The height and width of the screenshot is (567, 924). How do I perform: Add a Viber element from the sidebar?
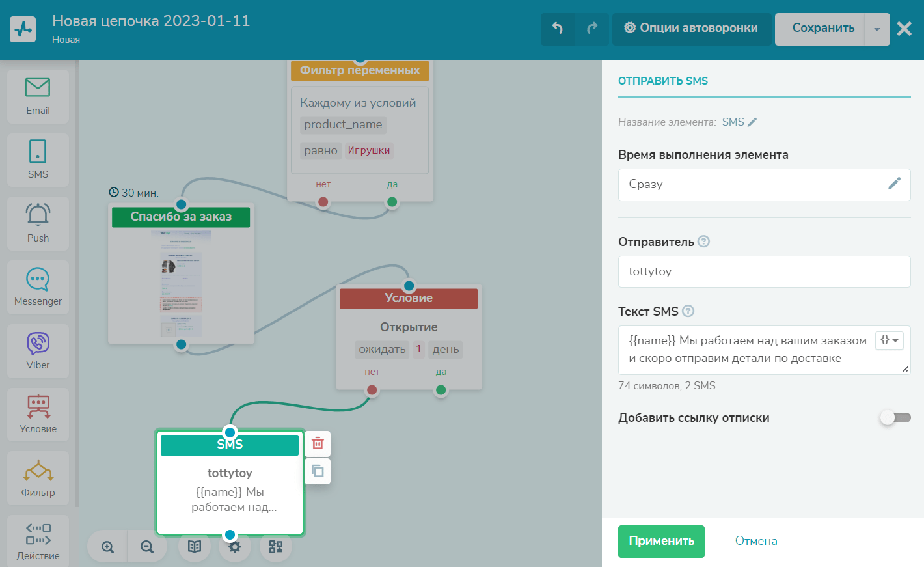coord(38,351)
